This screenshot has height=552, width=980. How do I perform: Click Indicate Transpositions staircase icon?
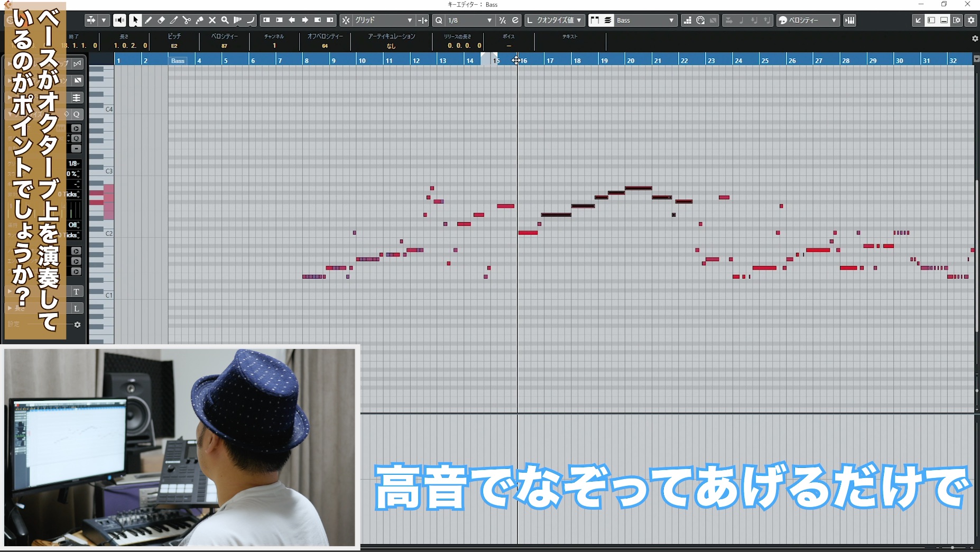tap(688, 20)
